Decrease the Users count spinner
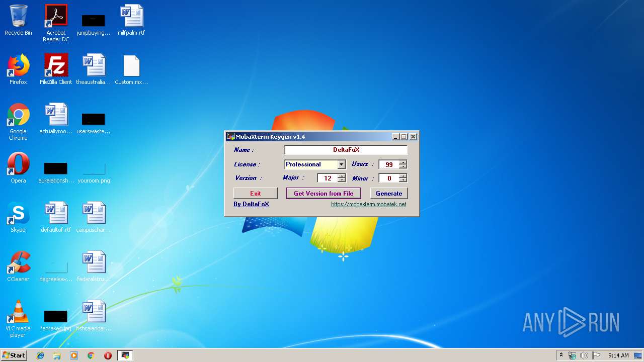Screen dimensions: 644x362 403,166
